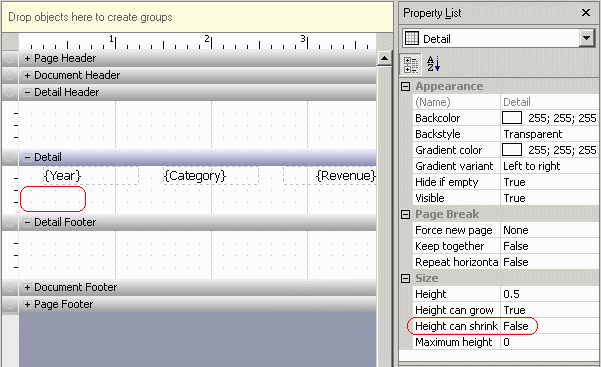Pick the Gradient color swatch

tap(512, 150)
